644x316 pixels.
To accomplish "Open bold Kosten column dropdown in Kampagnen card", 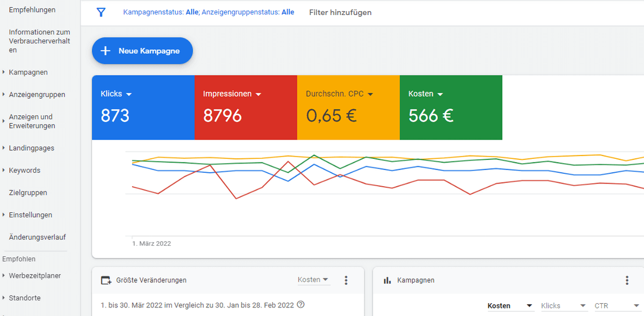I will (x=510, y=306).
